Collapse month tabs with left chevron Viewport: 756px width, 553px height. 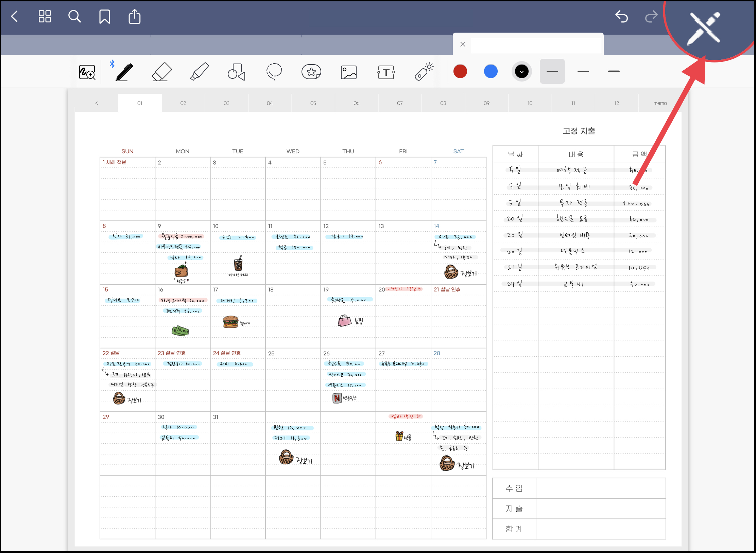97,103
